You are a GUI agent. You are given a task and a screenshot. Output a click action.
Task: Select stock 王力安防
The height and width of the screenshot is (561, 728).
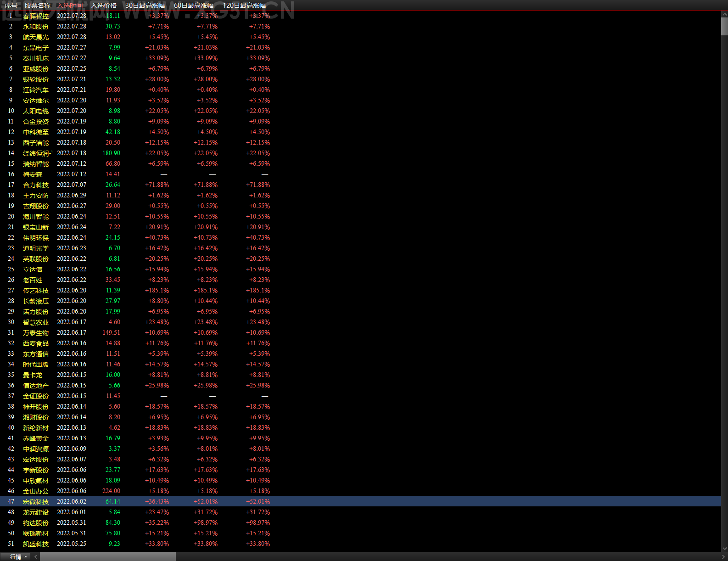pyautogui.click(x=36, y=196)
